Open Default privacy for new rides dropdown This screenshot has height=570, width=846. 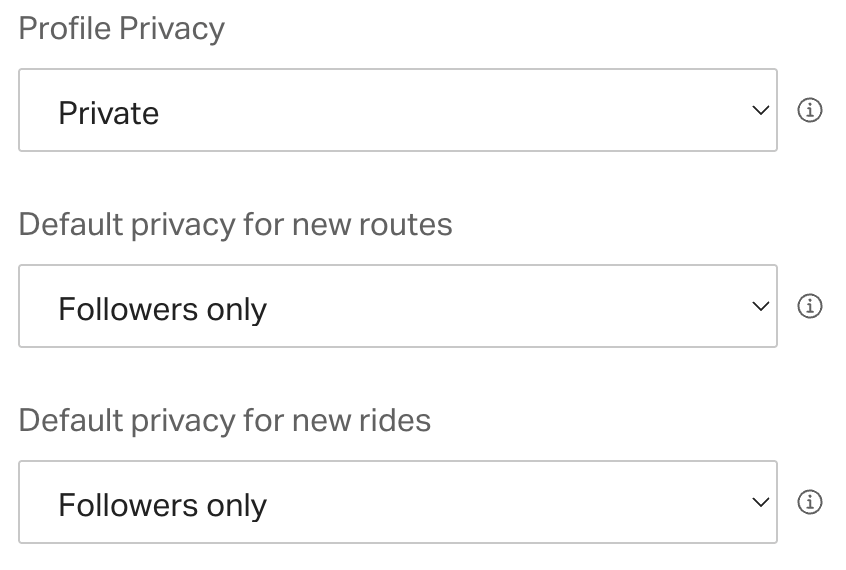398,502
